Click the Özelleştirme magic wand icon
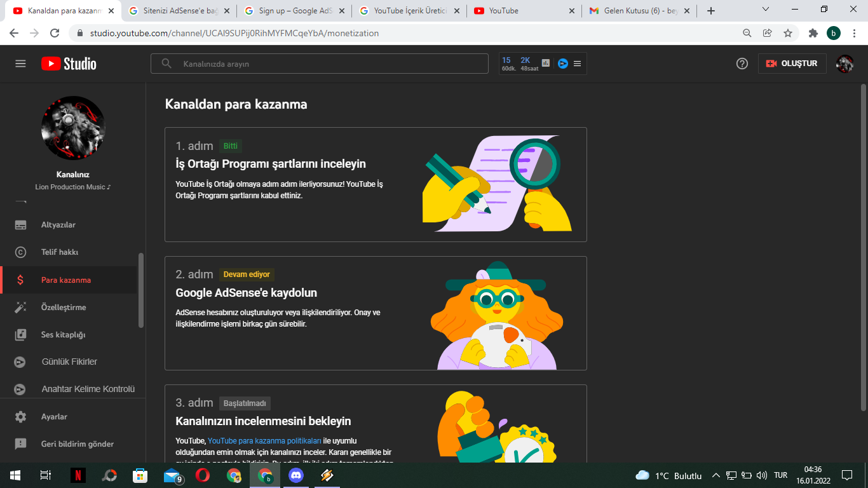The width and height of the screenshot is (868, 488). tap(21, 308)
